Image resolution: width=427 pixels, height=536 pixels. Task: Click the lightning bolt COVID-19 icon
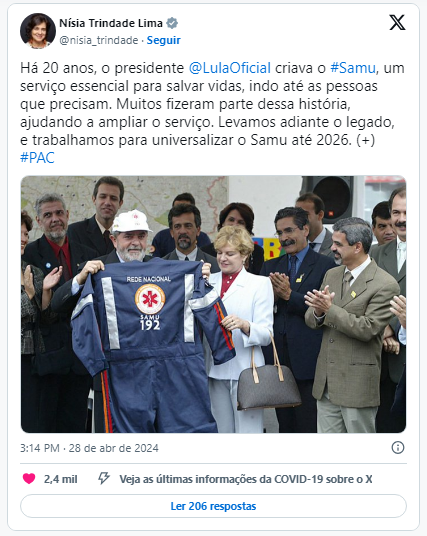[104, 478]
